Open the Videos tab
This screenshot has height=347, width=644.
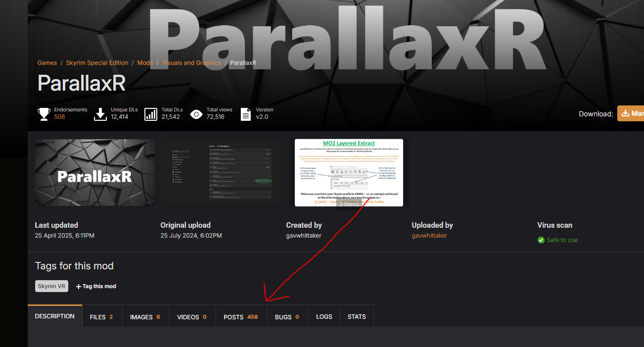tap(192, 317)
